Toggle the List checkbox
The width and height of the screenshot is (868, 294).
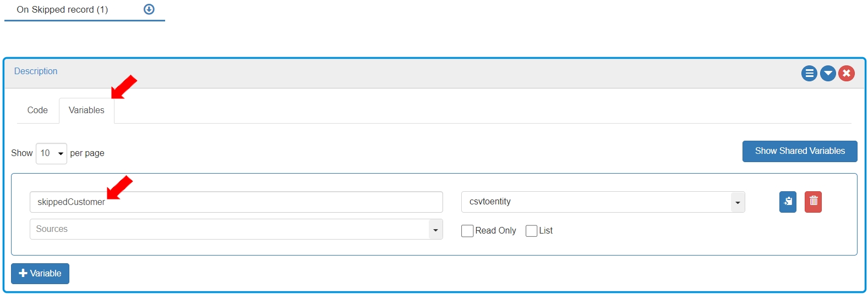pos(531,231)
